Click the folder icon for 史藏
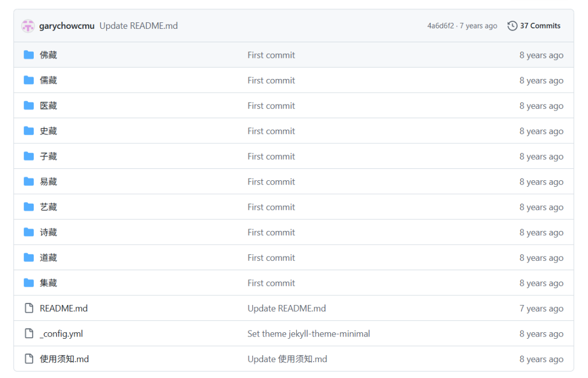The height and width of the screenshot is (378, 588). (29, 131)
